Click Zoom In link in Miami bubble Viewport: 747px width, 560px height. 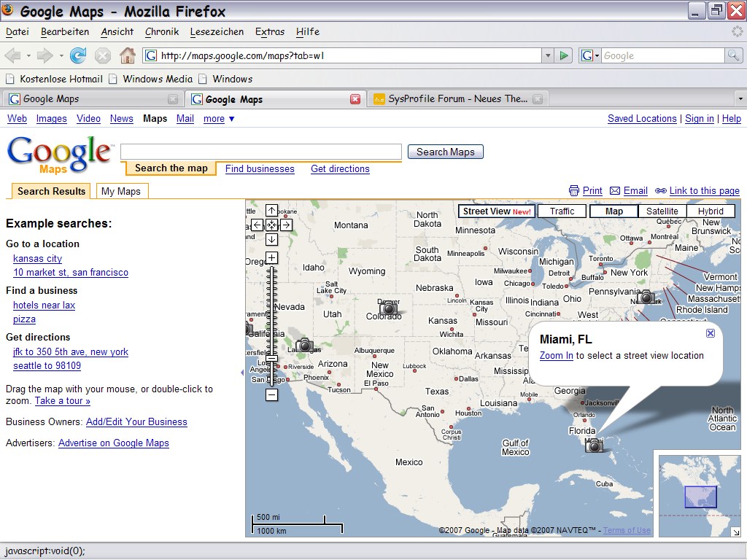pos(557,356)
